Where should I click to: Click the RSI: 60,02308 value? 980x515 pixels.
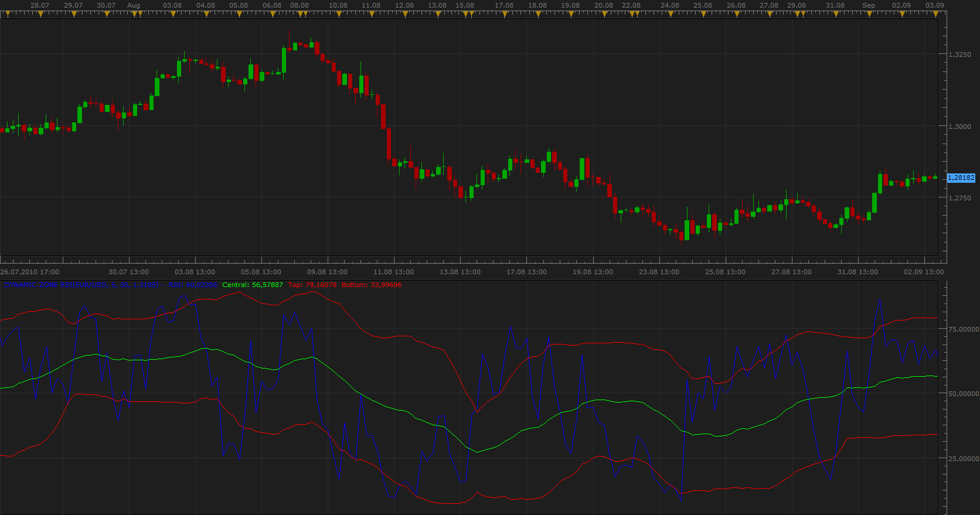tap(193, 285)
